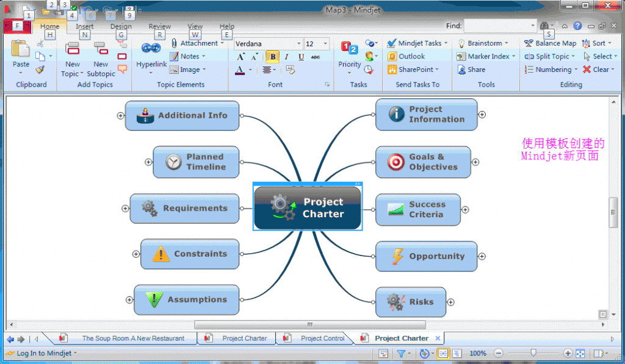Click the zoom slider handle

click(x=533, y=352)
